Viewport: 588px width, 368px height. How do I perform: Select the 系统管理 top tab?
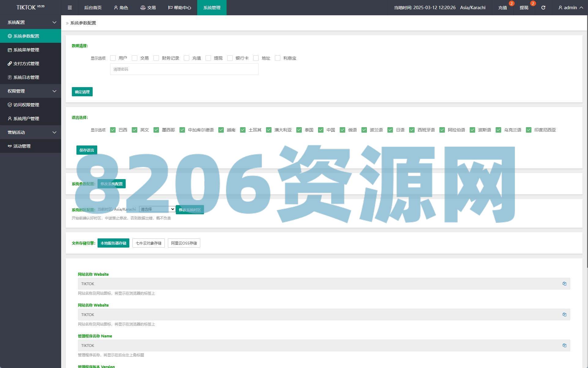tap(212, 8)
